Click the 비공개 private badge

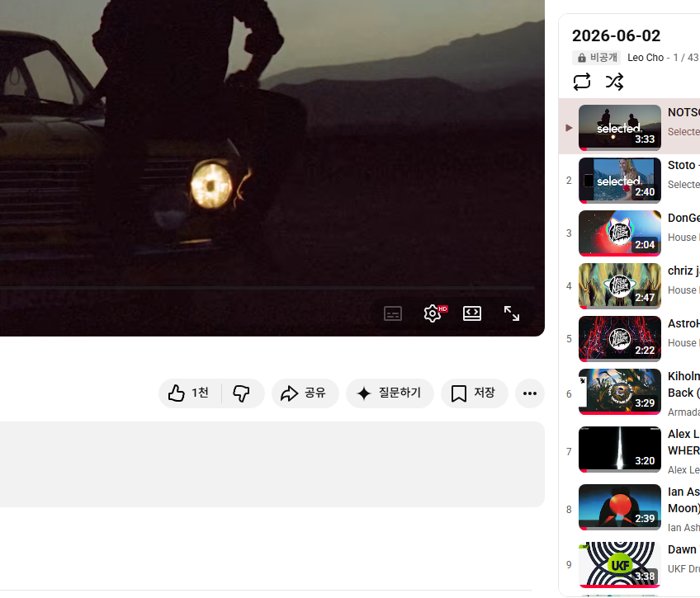[x=596, y=58]
